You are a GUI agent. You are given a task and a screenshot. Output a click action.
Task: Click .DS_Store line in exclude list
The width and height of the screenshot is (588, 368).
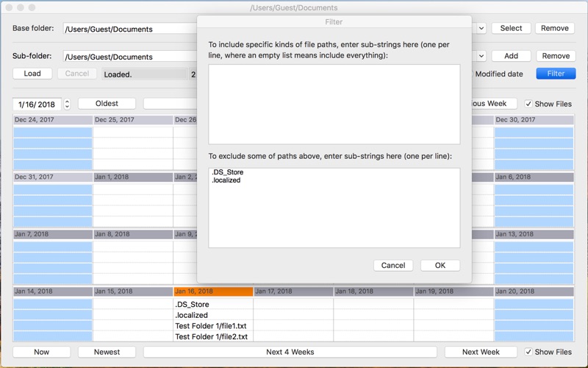click(228, 172)
